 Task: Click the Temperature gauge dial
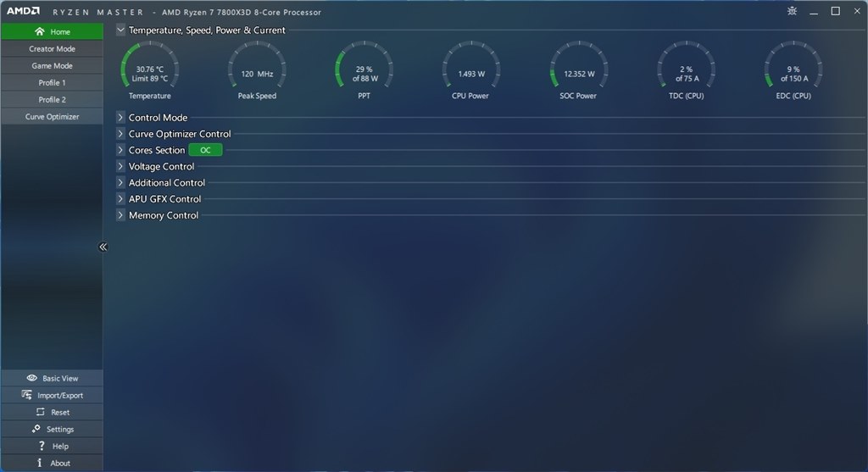(149, 66)
